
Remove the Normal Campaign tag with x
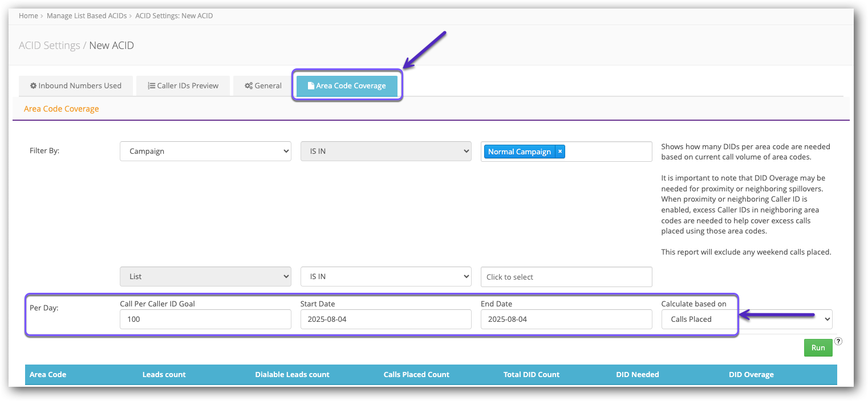tap(560, 152)
